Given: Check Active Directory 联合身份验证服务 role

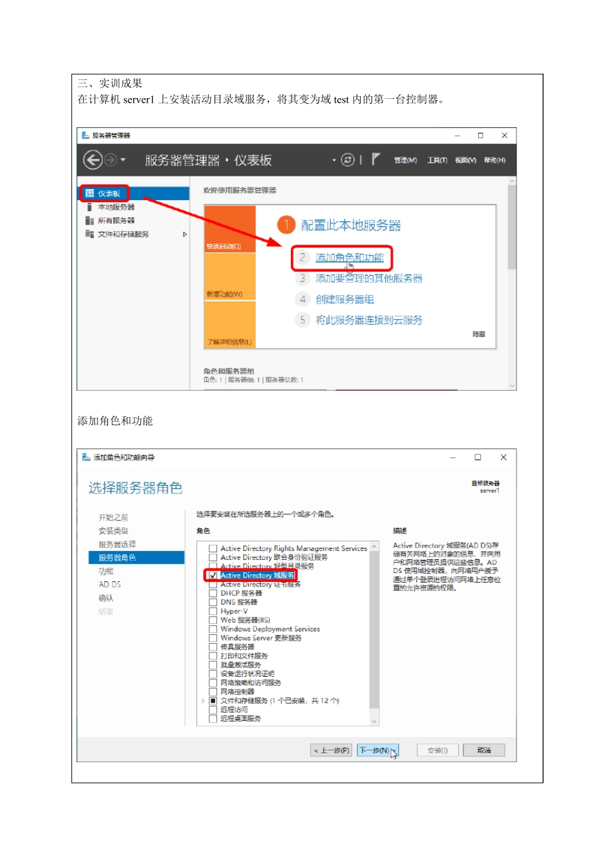Looking at the screenshot, I should click(x=213, y=557).
